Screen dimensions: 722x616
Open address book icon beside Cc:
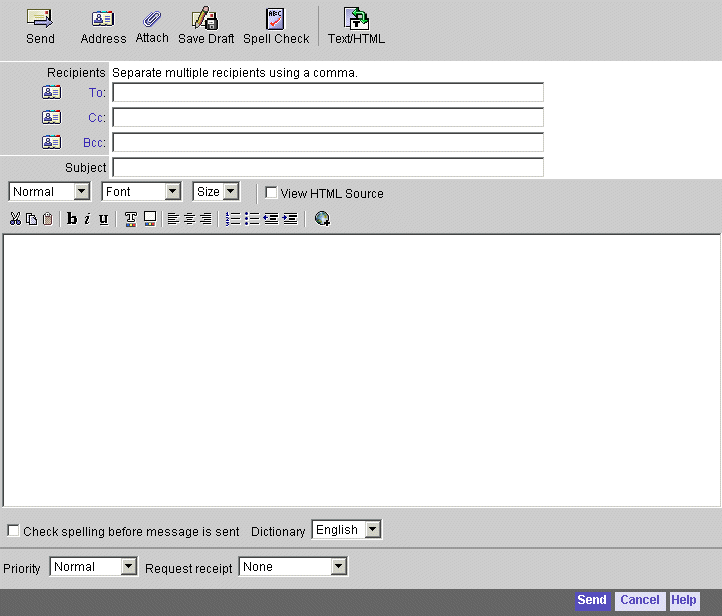51,117
